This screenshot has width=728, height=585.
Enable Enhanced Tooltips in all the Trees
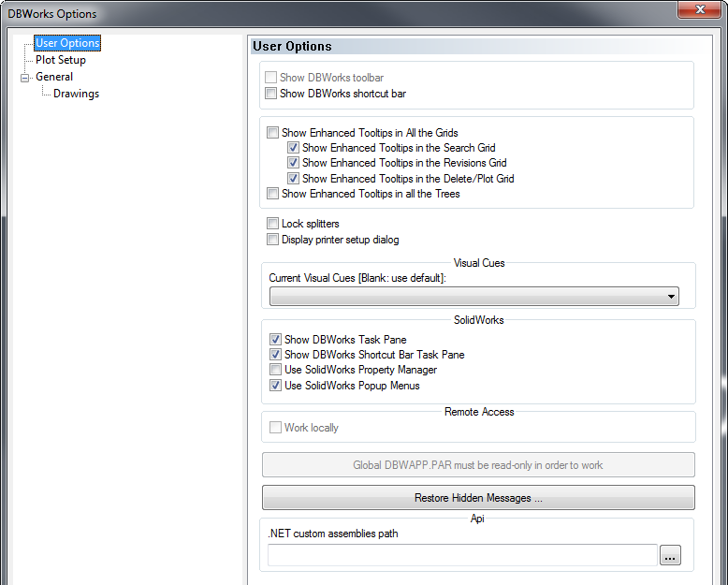[272, 193]
